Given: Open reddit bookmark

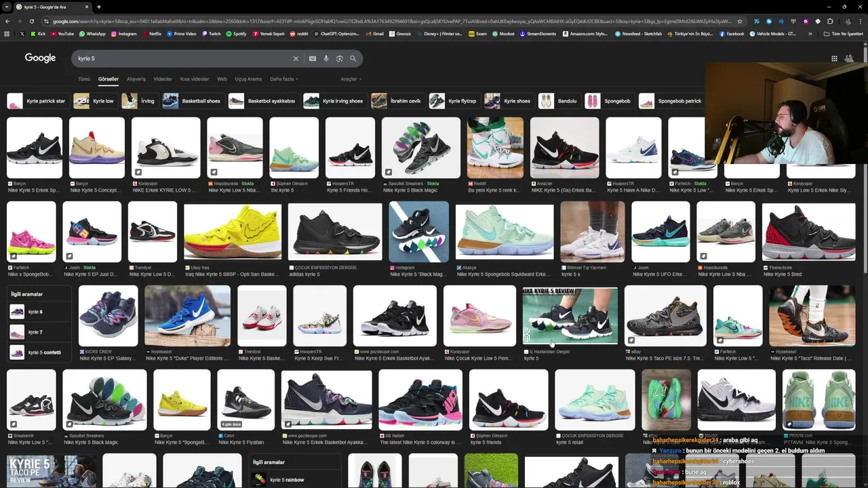Looking at the screenshot, I should (299, 33).
